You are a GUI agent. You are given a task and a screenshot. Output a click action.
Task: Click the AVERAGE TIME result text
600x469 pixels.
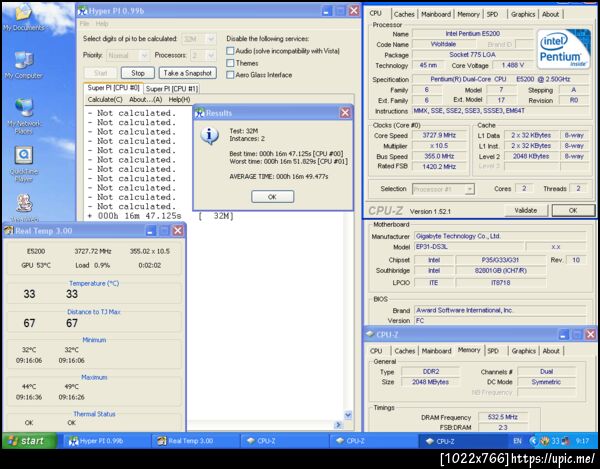click(x=279, y=177)
